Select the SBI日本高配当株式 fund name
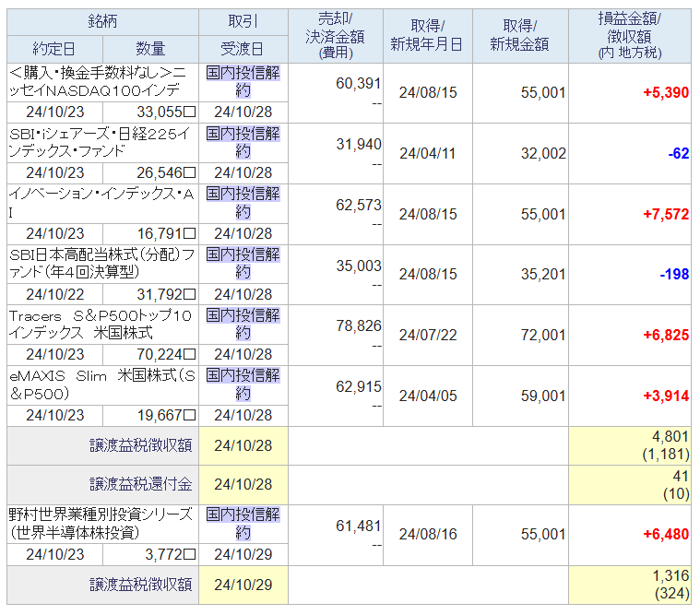The image size is (700, 615). coord(101,264)
